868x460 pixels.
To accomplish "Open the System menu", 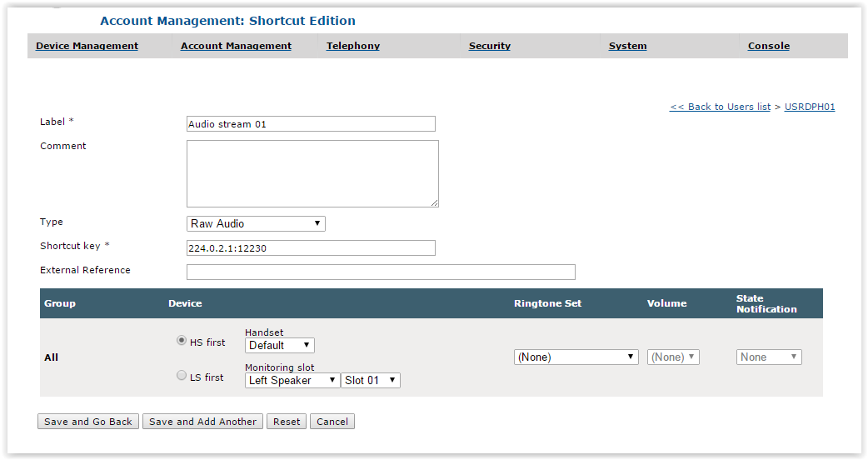I will 628,46.
